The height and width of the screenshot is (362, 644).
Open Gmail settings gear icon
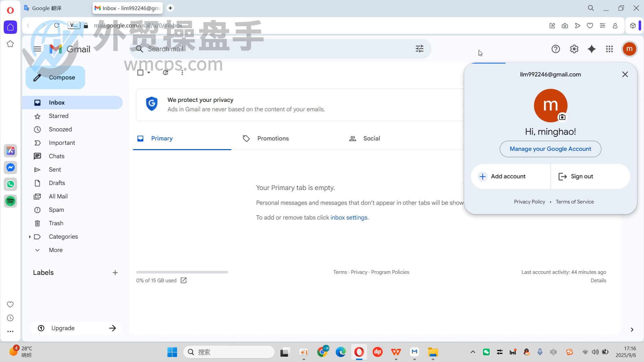[x=574, y=49]
